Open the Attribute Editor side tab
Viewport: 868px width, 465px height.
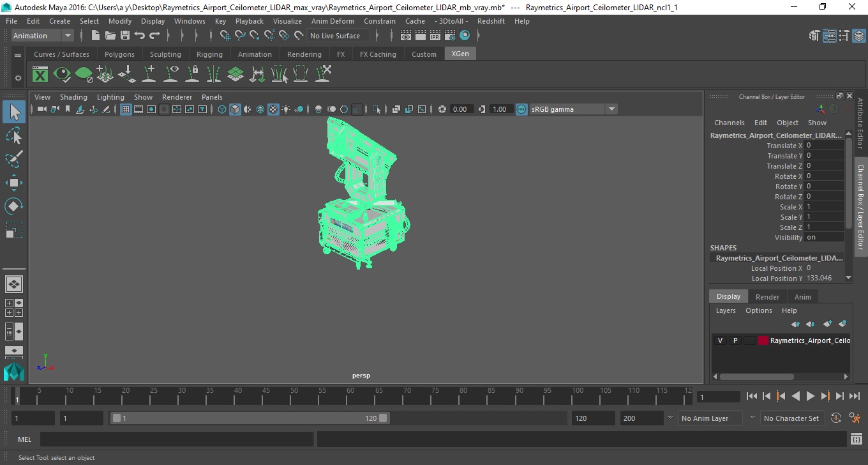point(860,123)
